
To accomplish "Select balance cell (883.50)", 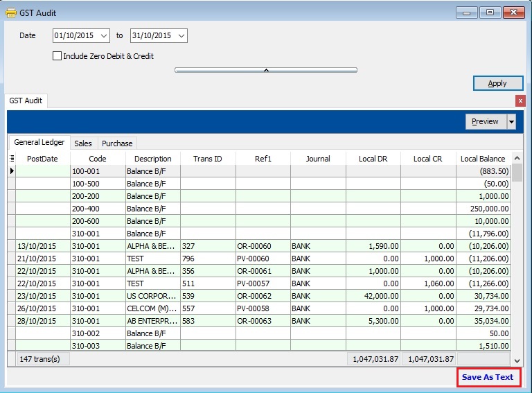I will pyautogui.click(x=483, y=171).
